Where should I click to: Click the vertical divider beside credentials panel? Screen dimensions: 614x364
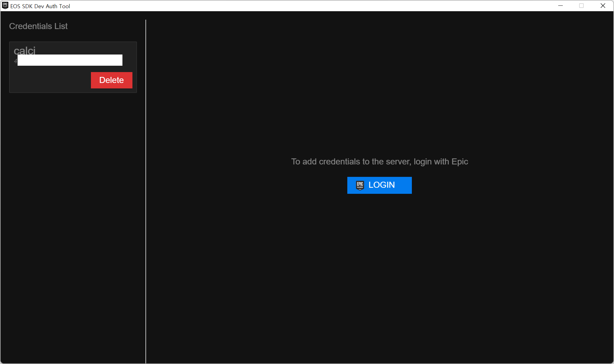[146, 191]
